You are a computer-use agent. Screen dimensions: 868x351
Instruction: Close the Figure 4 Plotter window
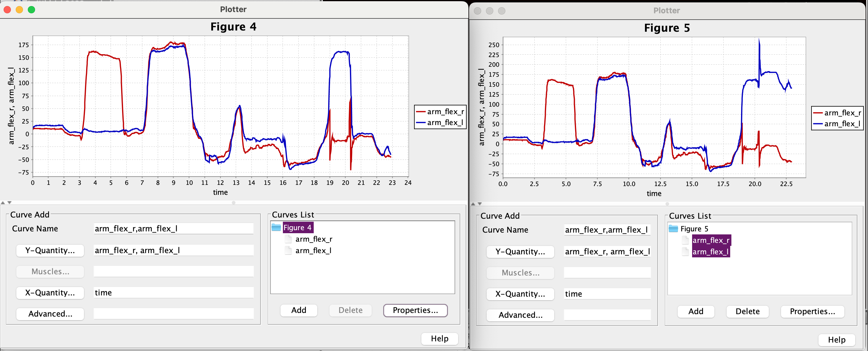(7, 10)
